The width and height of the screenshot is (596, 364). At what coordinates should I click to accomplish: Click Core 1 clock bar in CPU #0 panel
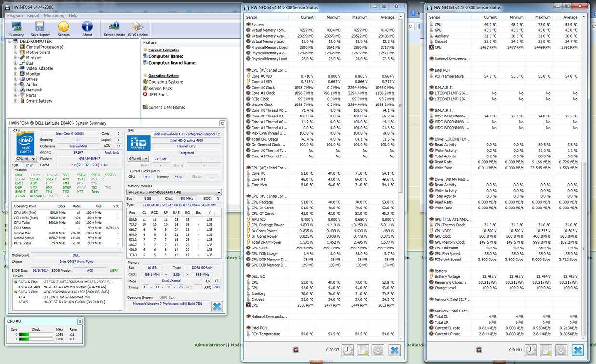(36, 339)
